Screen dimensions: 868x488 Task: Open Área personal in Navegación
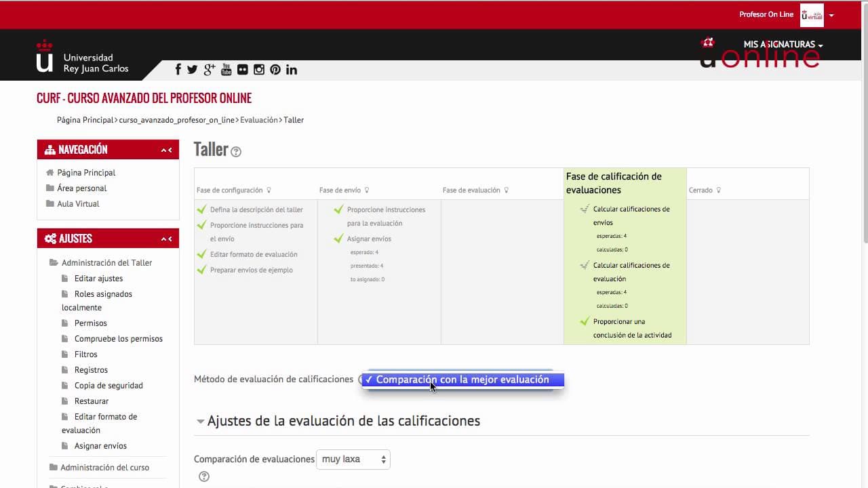tap(82, 188)
